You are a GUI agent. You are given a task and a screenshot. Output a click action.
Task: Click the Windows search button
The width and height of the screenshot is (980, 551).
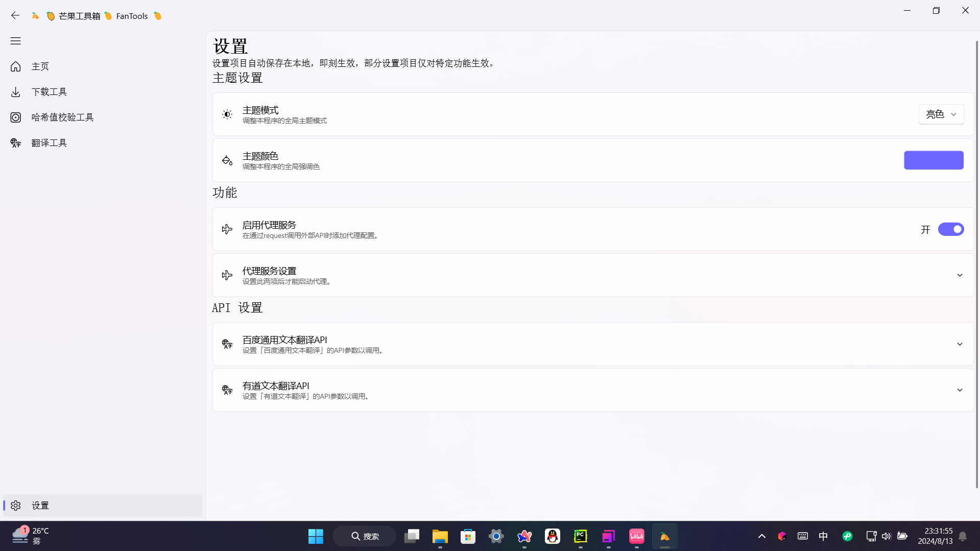(365, 536)
